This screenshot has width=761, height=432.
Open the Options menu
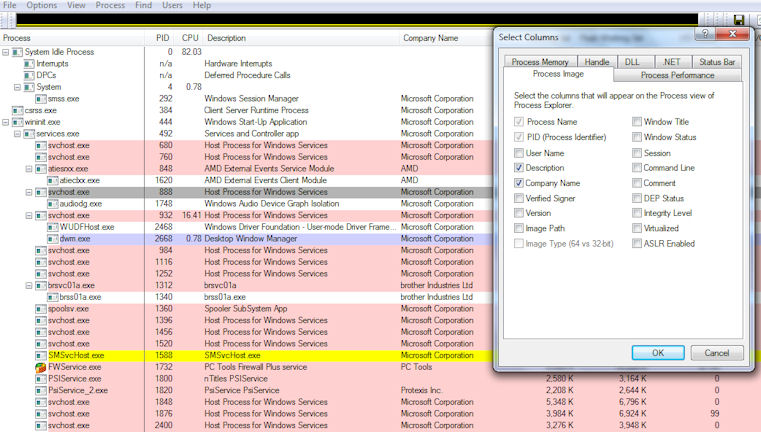tap(42, 5)
